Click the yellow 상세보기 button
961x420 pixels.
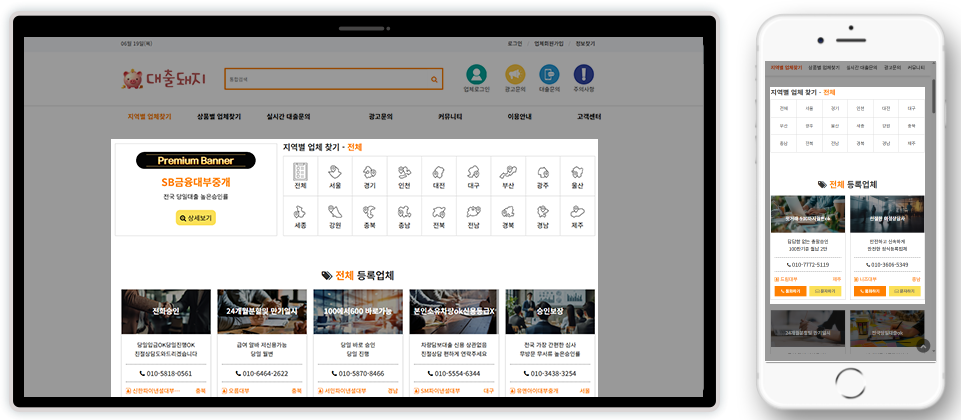pos(196,217)
